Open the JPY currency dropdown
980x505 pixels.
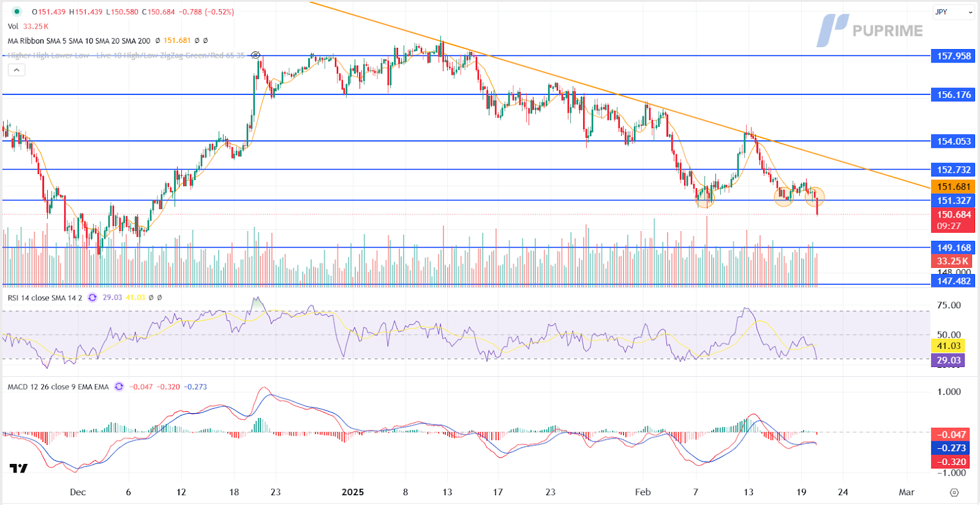954,12
